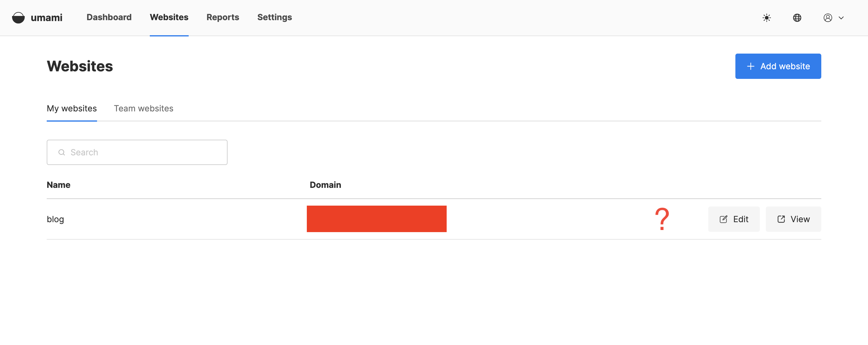This screenshot has width=868, height=345.
Task: Open the language globe icon
Action: tap(797, 18)
